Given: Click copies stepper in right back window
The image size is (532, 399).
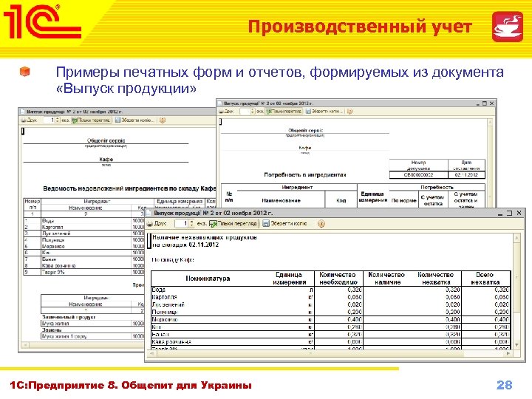Looking at the screenshot, I should pyautogui.click(x=253, y=112).
